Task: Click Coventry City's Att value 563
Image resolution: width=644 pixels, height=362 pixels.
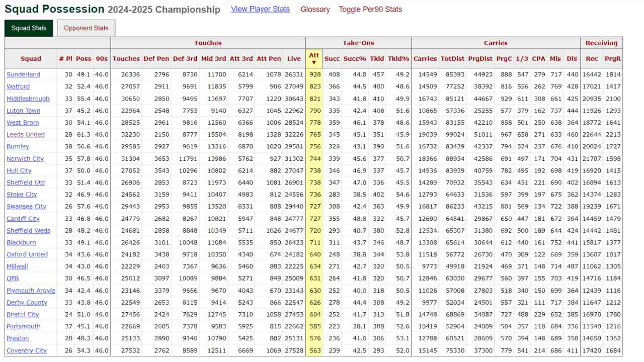Action: tap(315, 350)
